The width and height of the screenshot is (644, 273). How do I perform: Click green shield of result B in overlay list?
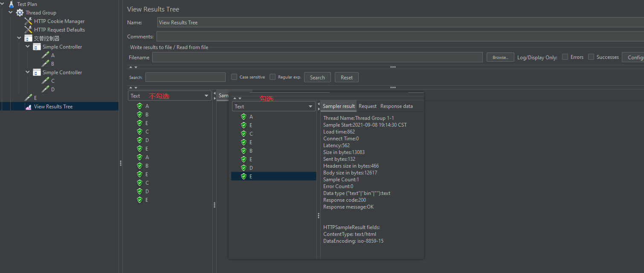point(244,151)
